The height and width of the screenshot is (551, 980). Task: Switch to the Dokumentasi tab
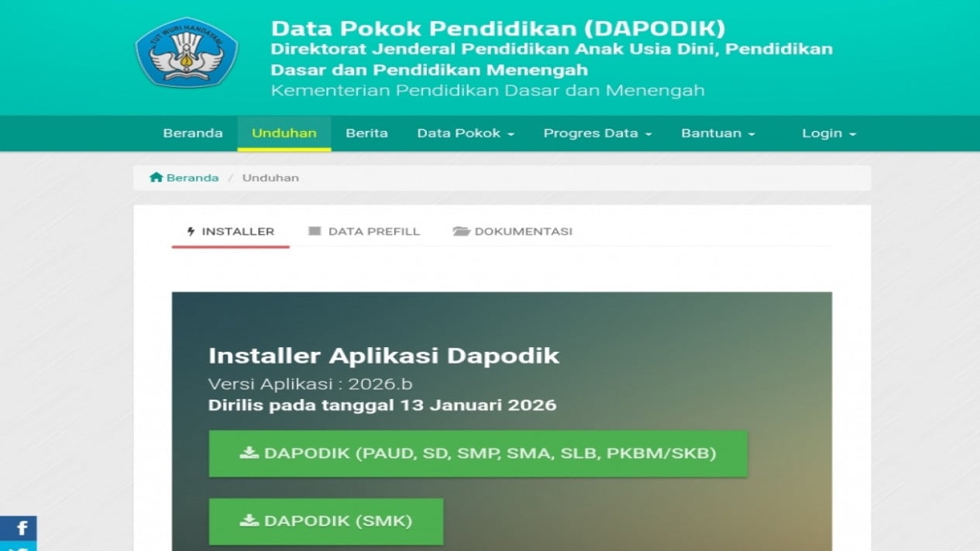pos(523,232)
